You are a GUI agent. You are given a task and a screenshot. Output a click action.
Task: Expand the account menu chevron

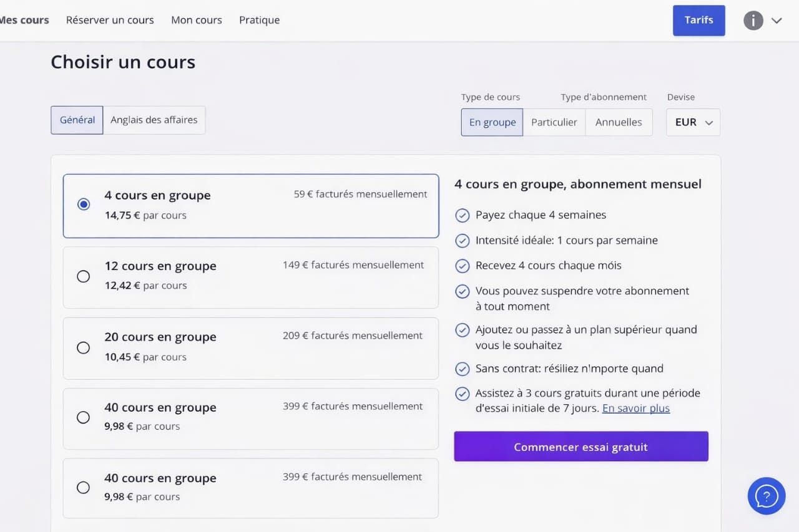(x=777, y=21)
